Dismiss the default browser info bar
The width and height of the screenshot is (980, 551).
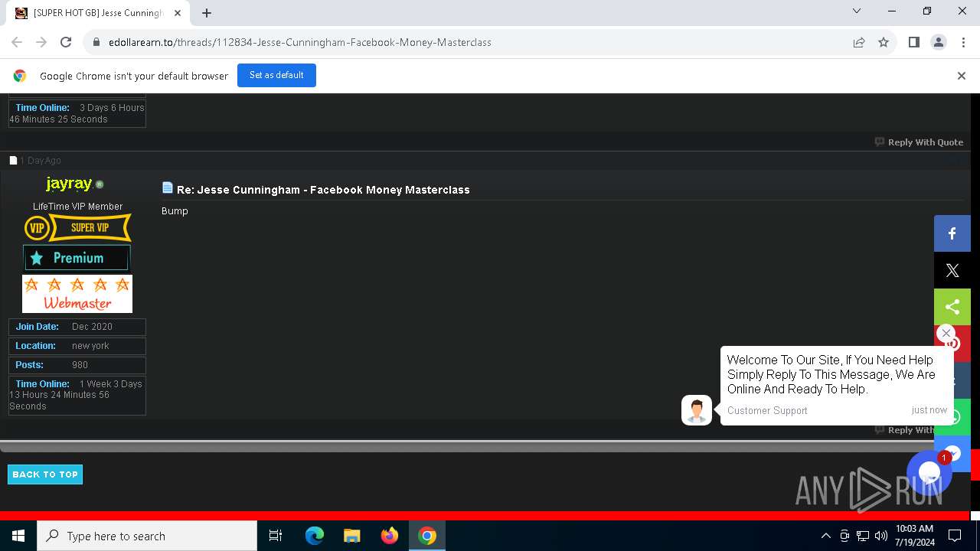(x=962, y=76)
